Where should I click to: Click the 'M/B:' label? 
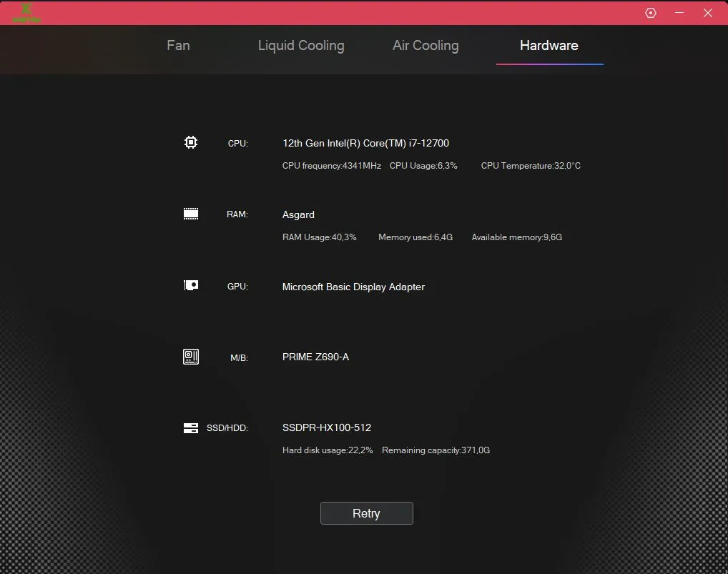click(239, 357)
